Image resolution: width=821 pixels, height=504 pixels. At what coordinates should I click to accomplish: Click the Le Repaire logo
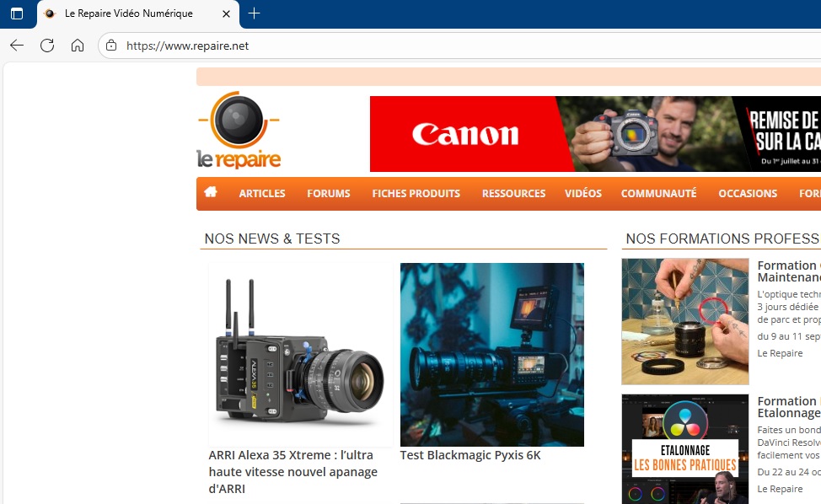(x=239, y=130)
